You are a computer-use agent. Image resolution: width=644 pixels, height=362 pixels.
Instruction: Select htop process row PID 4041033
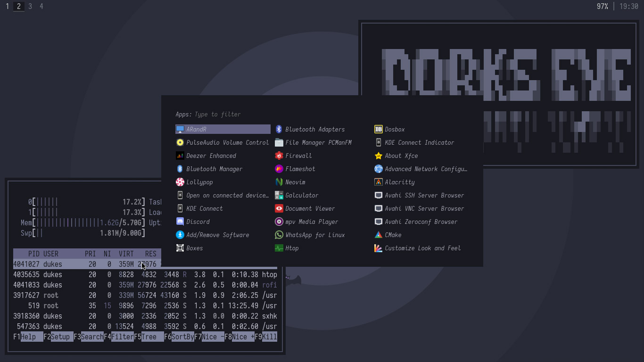click(145, 285)
